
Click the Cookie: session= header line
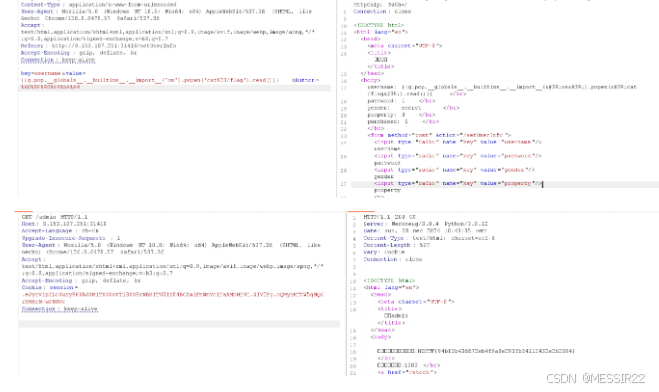50,288
